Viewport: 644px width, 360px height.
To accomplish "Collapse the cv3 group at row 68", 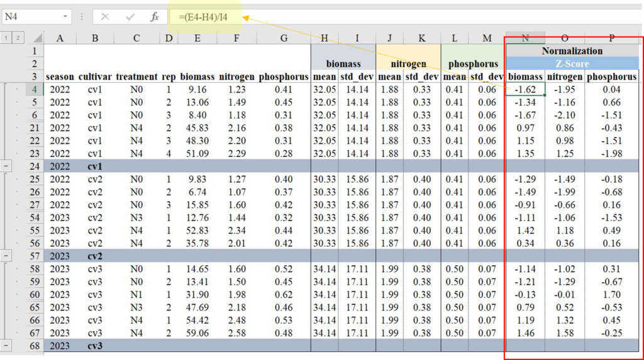I will [x=6, y=346].
